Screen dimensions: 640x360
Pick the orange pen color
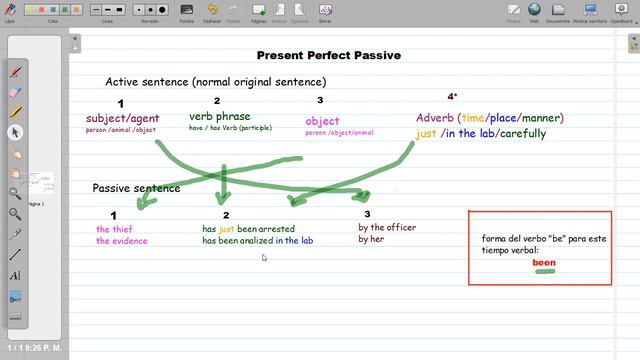point(76,10)
